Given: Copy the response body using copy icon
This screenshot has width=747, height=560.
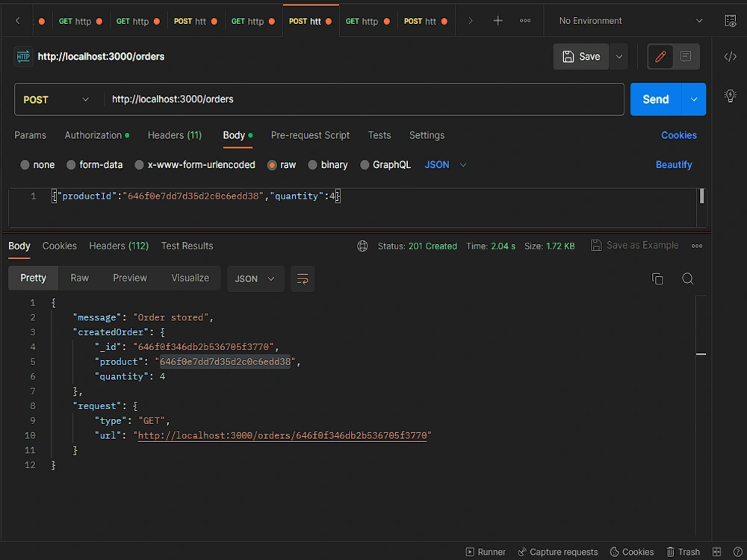Looking at the screenshot, I should click(657, 278).
